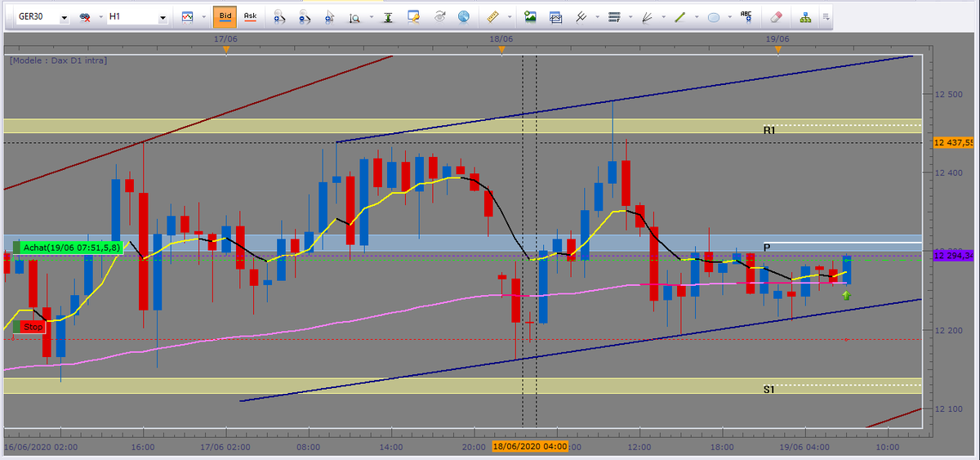Click zoom out magnifier icon
Screen dimensions: 980x460
[x=303, y=16]
